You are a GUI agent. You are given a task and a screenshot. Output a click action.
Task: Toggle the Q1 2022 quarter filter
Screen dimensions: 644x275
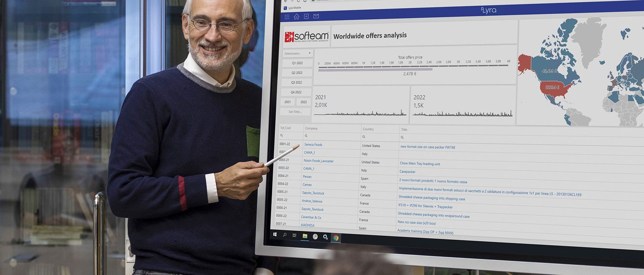pos(297,63)
